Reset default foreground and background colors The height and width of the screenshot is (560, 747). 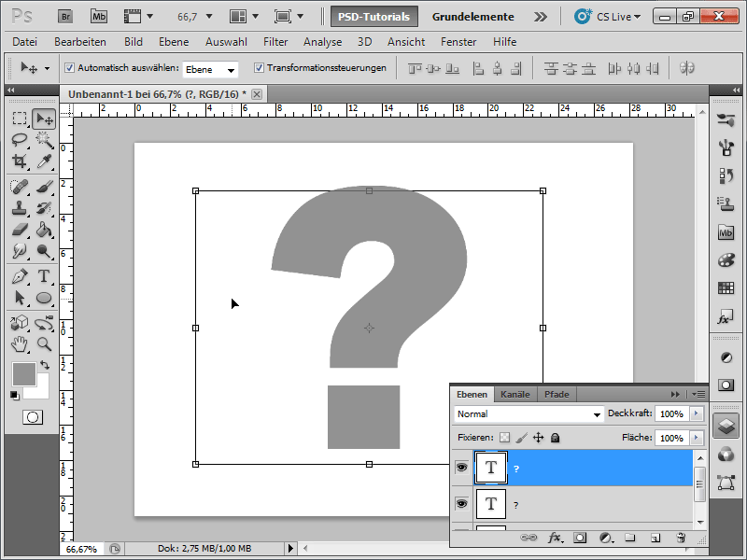(x=15, y=395)
